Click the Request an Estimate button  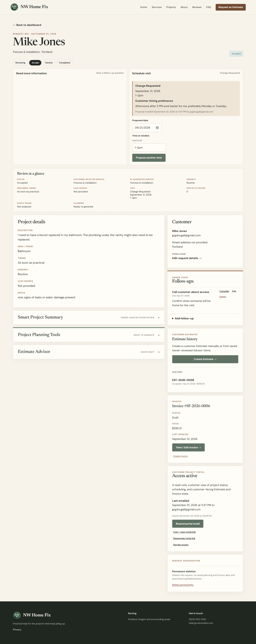point(231,7)
